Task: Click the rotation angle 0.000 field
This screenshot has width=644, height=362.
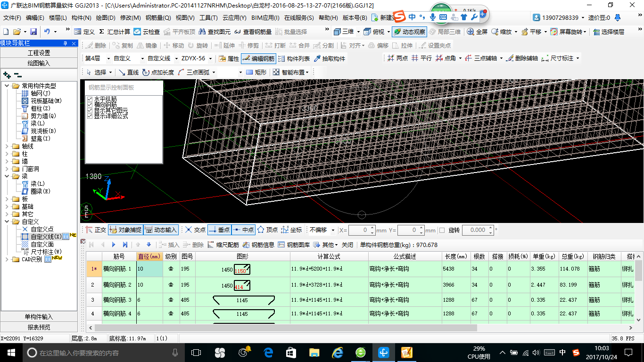Action: coord(477,230)
